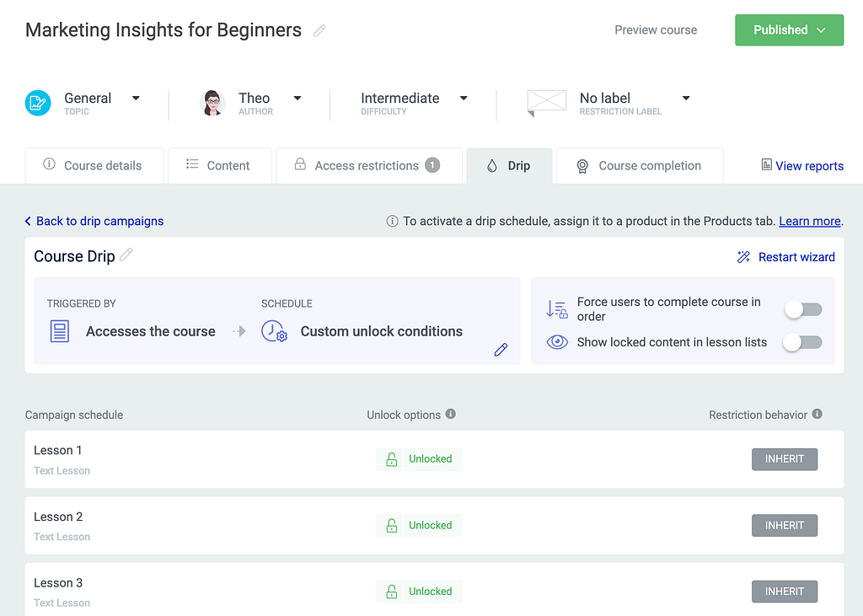Open the Access restrictions tab
The image size is (863, 616).
tap(368, 166)
